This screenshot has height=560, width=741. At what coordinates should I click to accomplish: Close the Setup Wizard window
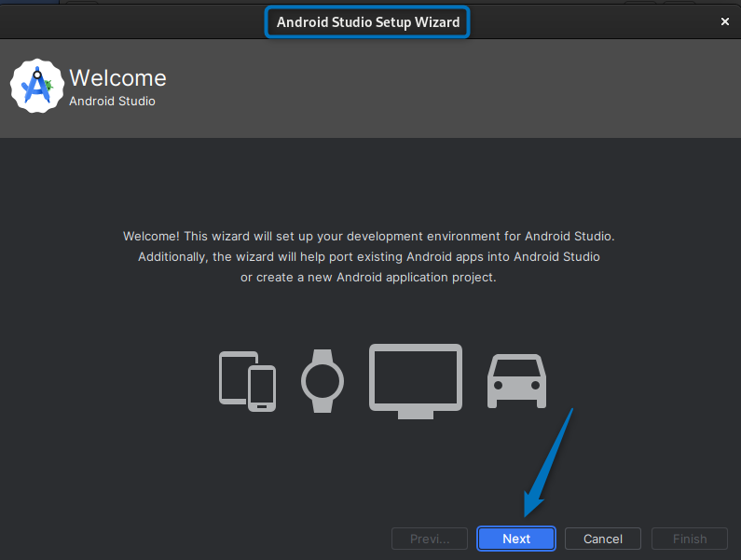tap(724, 21)
